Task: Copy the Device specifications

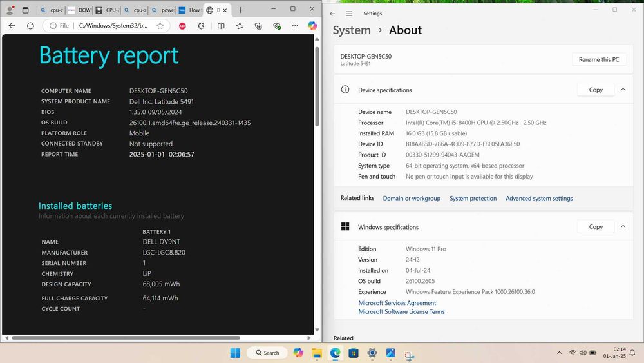Action: (596, 90)
